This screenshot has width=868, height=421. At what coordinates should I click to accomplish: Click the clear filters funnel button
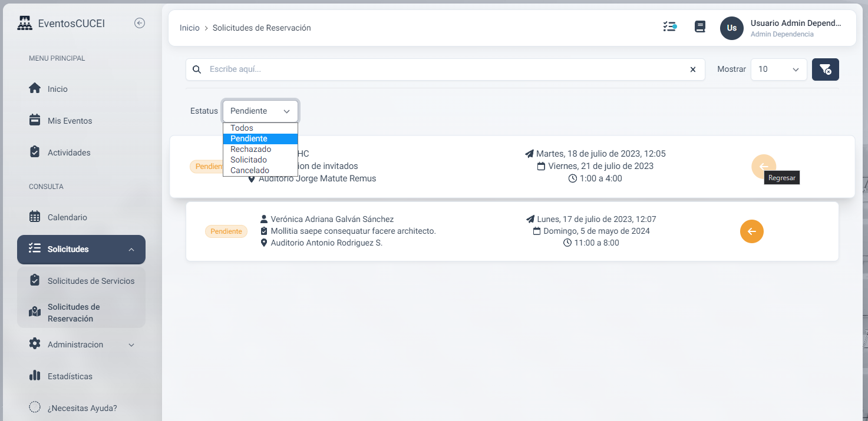pyautogui.click(x=825, y=69)
